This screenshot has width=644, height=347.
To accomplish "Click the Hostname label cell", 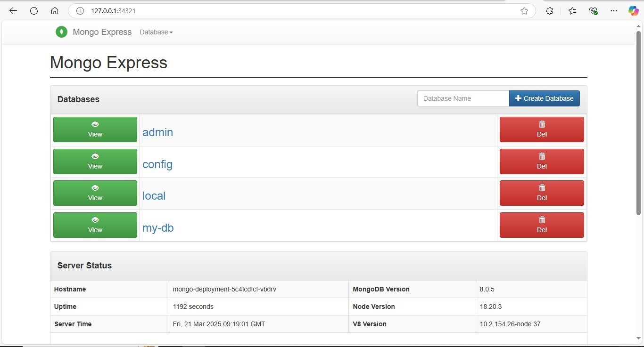I will pos(110,289).
